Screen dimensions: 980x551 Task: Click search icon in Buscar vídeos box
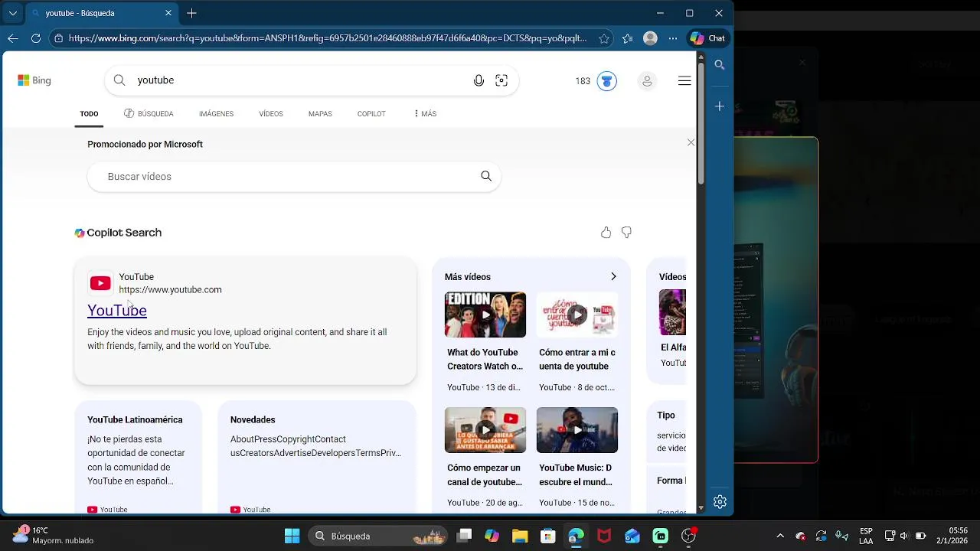click(486, 176)
